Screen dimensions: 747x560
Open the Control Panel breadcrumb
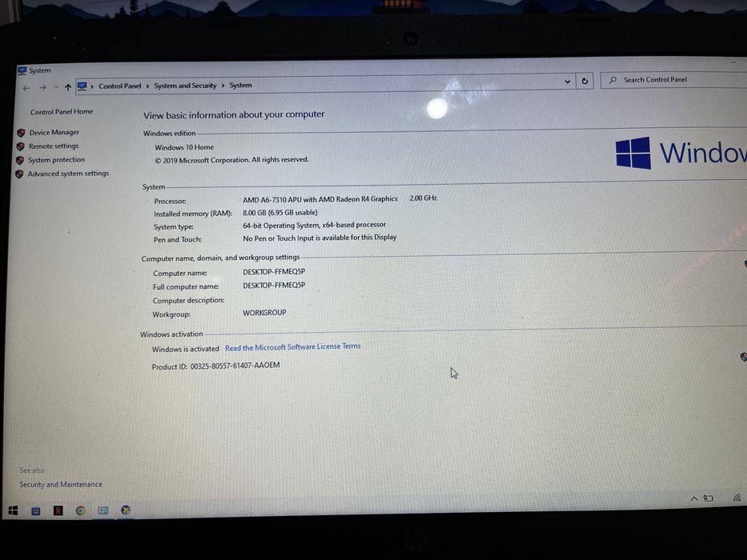click(x=120, y=86)
